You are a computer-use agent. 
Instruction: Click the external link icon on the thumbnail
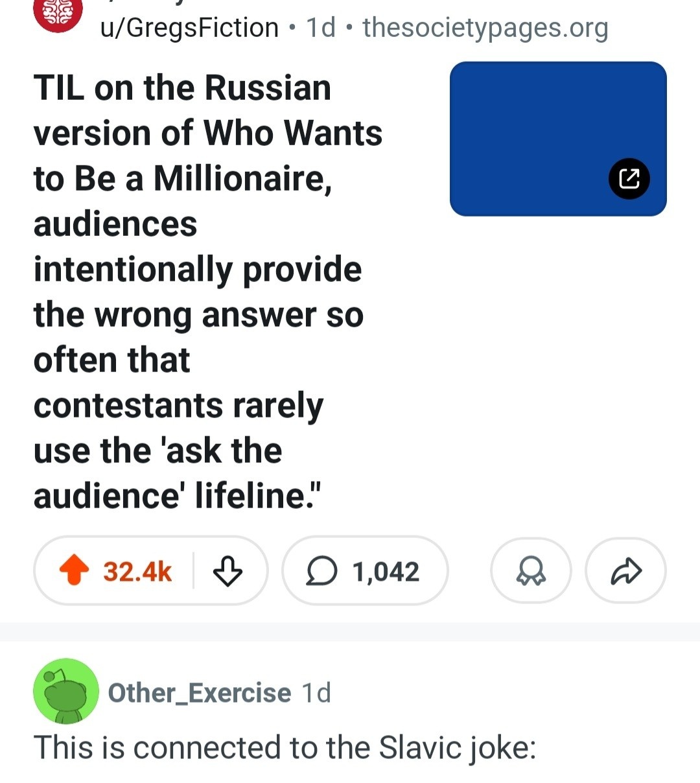[x=629, y=178]
